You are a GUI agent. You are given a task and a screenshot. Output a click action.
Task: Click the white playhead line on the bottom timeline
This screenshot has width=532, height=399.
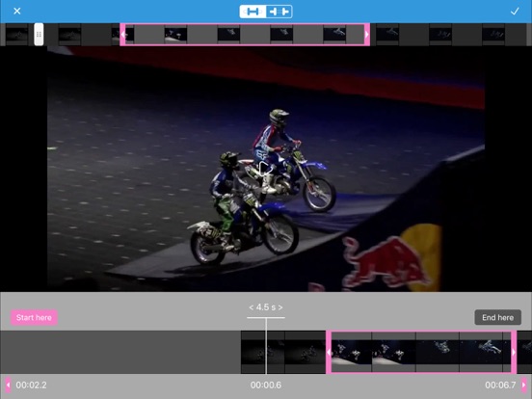tap(266, 346)
